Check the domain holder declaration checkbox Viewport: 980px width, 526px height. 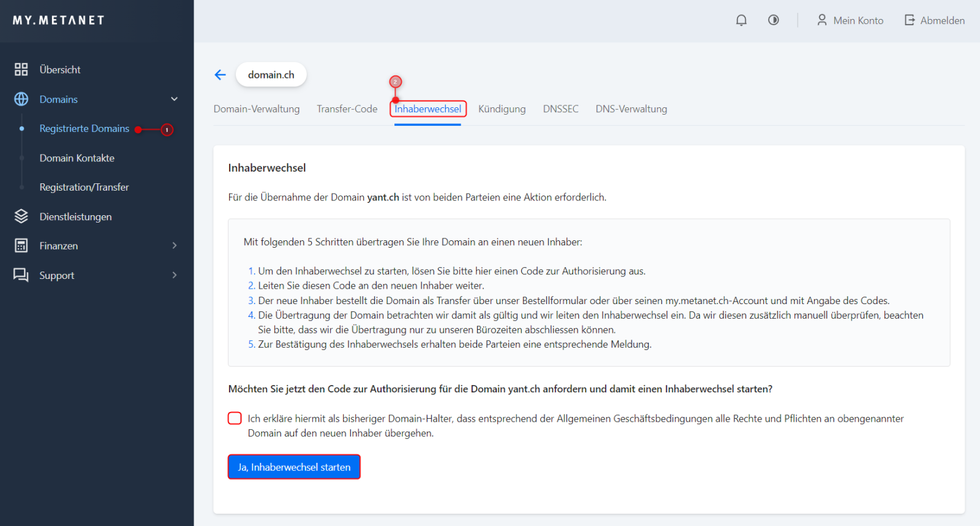coord(235,418)
